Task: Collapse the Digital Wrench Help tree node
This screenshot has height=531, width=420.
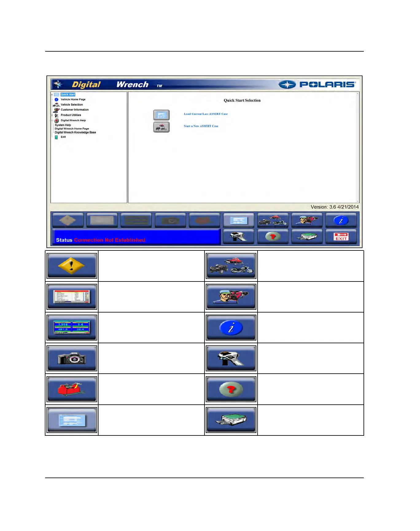Action: point(52,120)
